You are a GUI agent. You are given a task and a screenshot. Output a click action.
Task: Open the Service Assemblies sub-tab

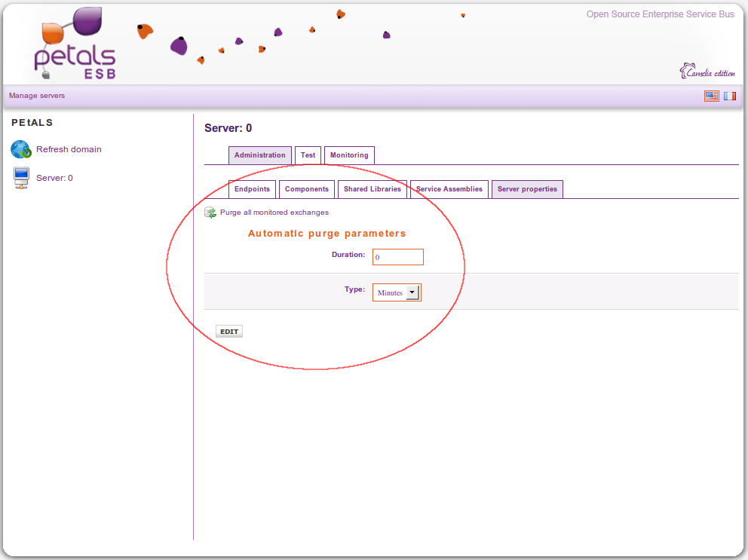click(x=449, y=189)
